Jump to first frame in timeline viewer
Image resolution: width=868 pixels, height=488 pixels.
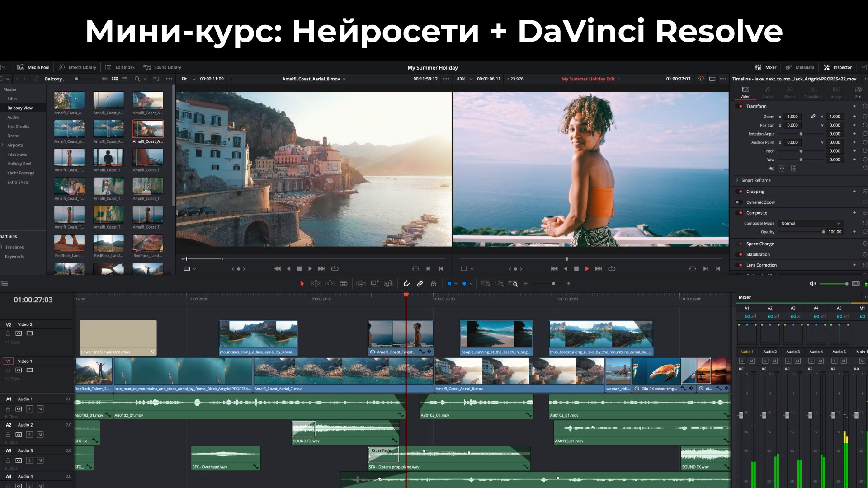pos(554,269)
